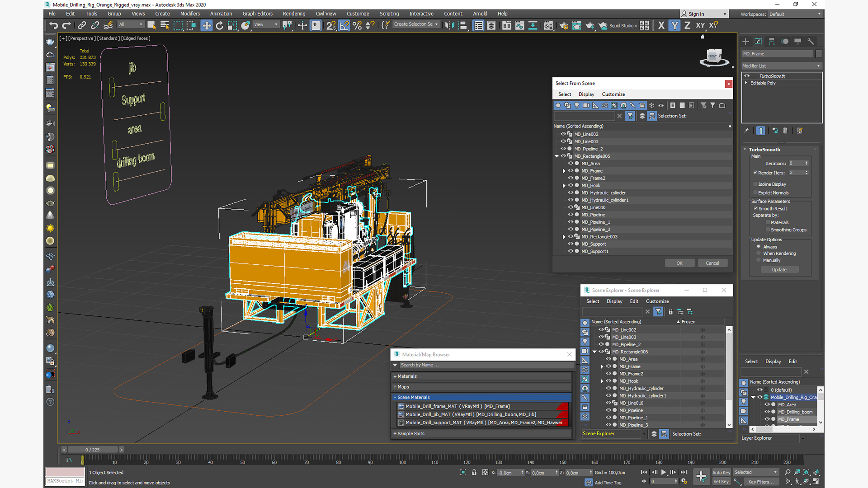Pin the modifier stack
The height and width of the screenshot is (488, 868).
pyautogui.click(x=746, y=131)
